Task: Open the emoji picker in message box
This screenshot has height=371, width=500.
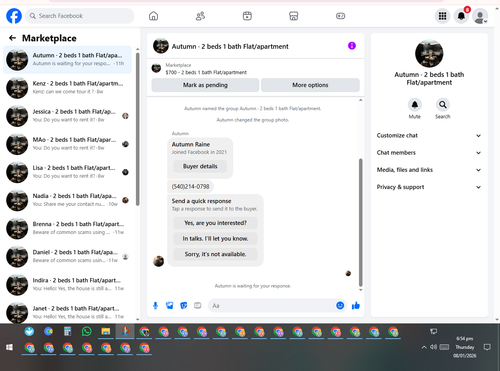Action: click(340, 305)
